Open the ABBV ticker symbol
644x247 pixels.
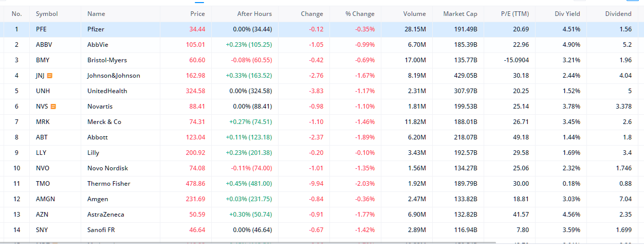click(44, 45)
